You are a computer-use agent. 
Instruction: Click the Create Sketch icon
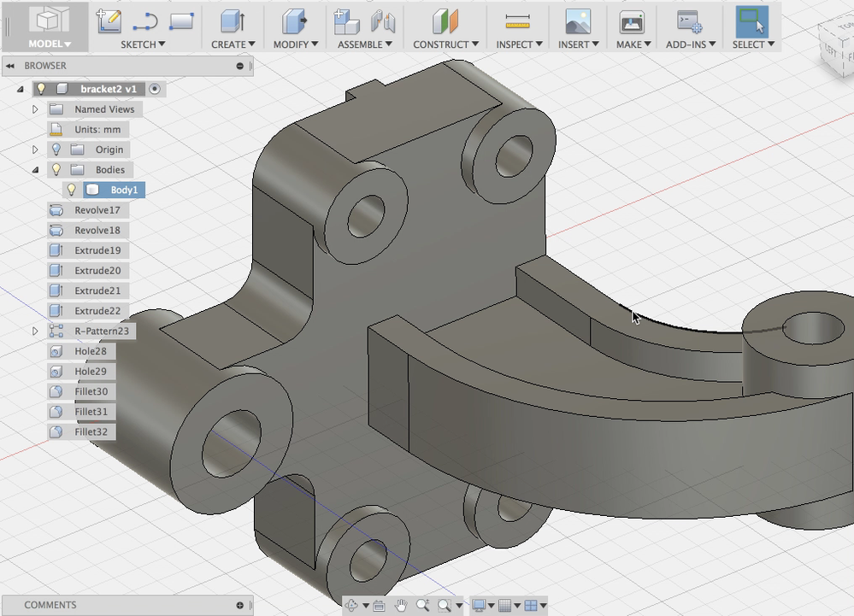tap(109, 21)
